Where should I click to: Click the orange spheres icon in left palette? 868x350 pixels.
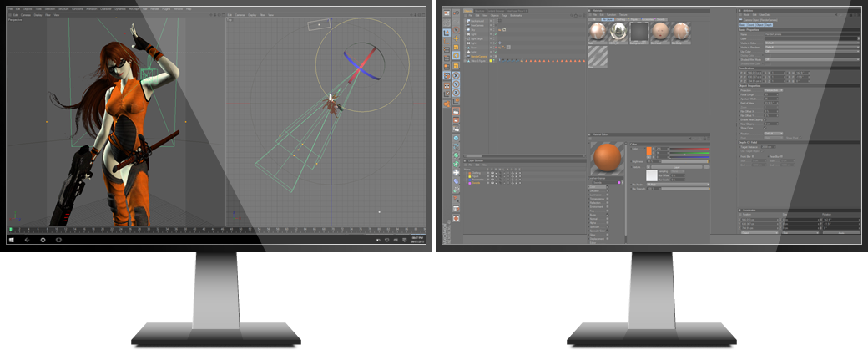[x=447, y=104]
